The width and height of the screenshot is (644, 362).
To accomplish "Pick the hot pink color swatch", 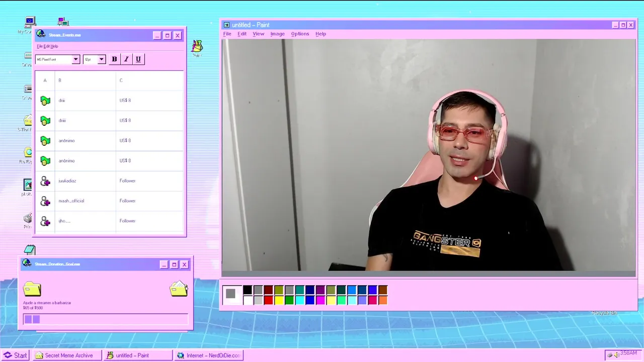I will tap(372, 300).
